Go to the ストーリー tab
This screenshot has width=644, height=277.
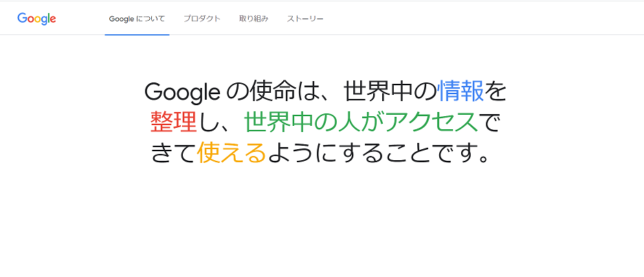[305, 19]
